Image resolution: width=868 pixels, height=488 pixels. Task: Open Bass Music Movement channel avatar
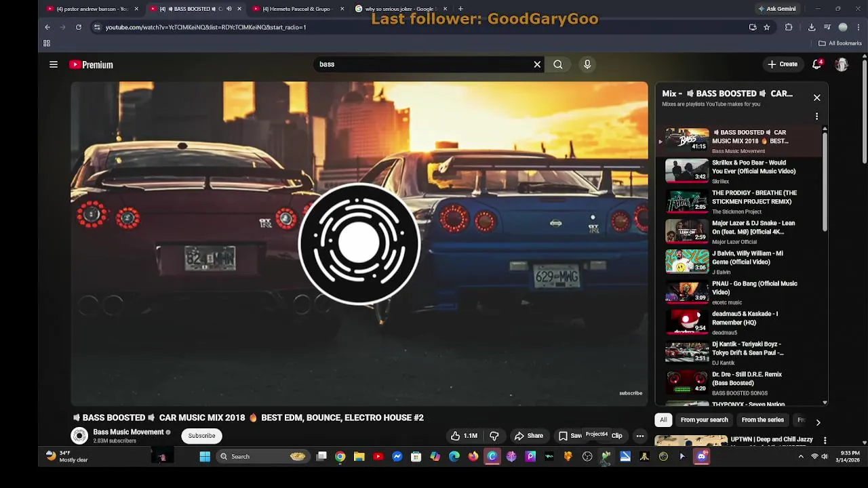click(x=80, y=436)
